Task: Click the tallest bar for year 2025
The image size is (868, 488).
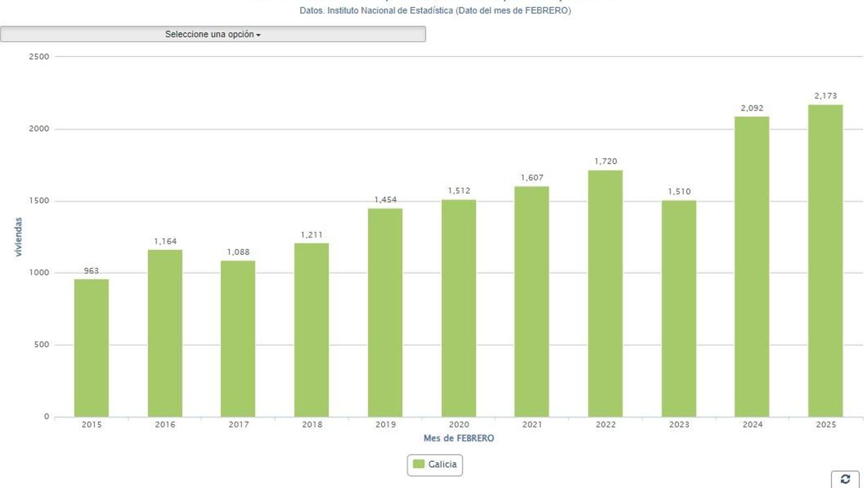Action: [x=825, y=260]
